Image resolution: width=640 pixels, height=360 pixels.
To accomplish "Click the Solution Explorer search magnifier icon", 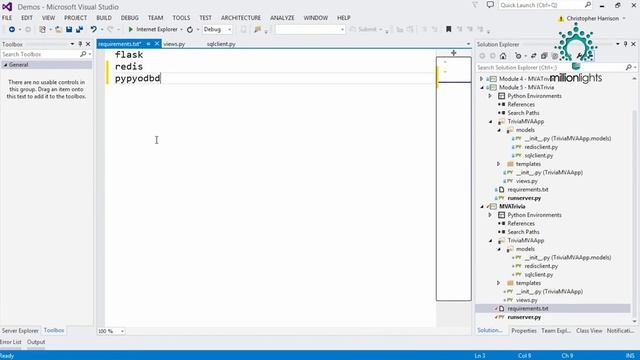I will pyautogui.click(x=629, y=67).
